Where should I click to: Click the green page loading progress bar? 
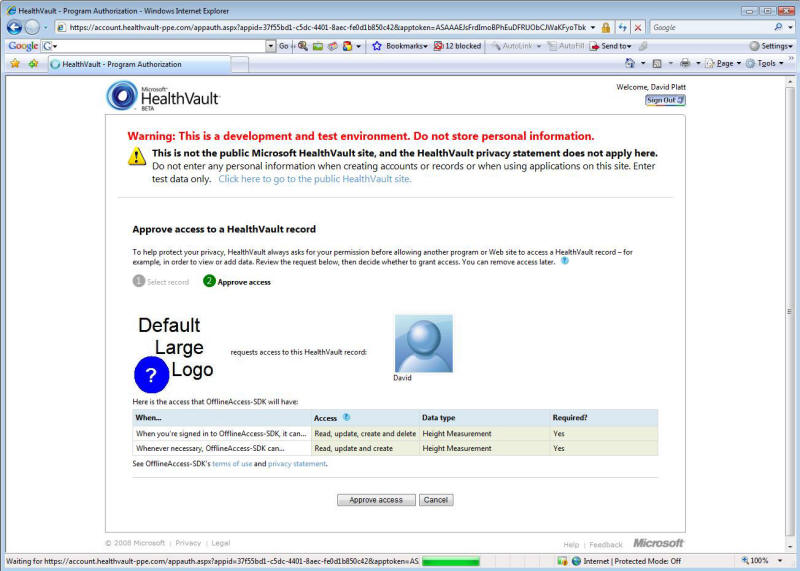pos(451,561)
